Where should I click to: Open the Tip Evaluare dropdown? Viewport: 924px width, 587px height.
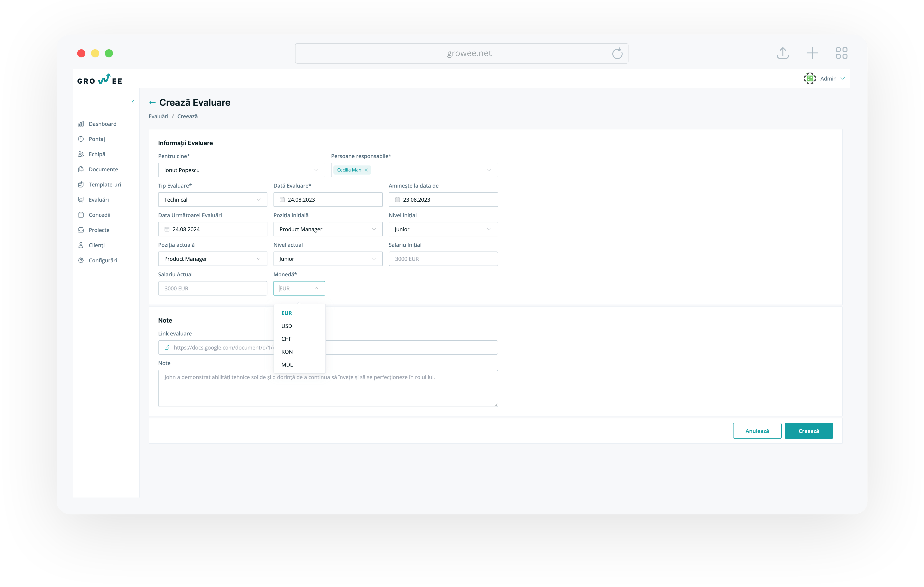(x=213, y=200)
